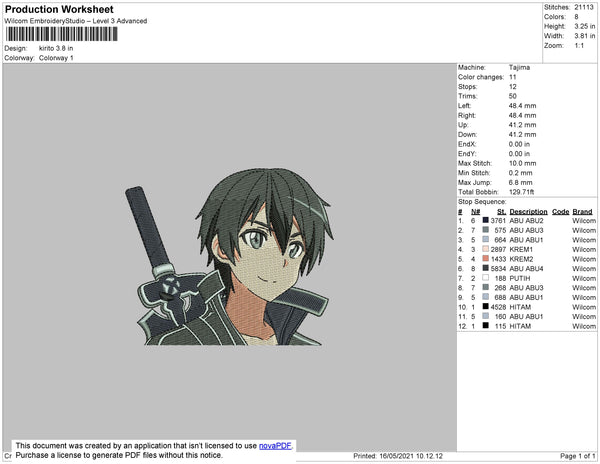Image resolution: width=600 pixels, height=464 pixels.
Task: Pick the KREM1 cream color swatch
Action: click(485, 249)
